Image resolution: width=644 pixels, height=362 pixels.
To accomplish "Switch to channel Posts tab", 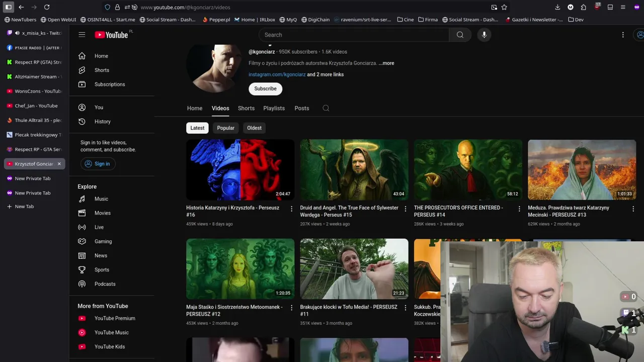I will [x=302, y=108].
